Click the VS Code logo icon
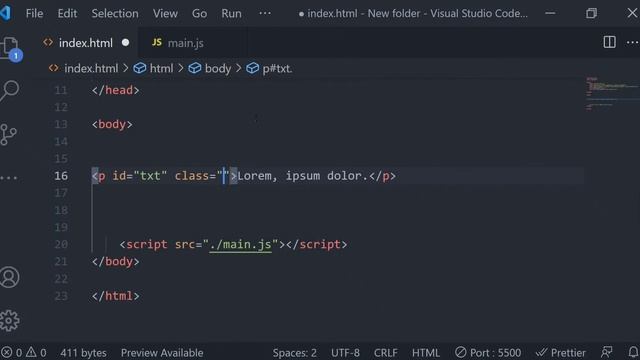The height and width of the screenshot is (360, 640). pos(5,13)
